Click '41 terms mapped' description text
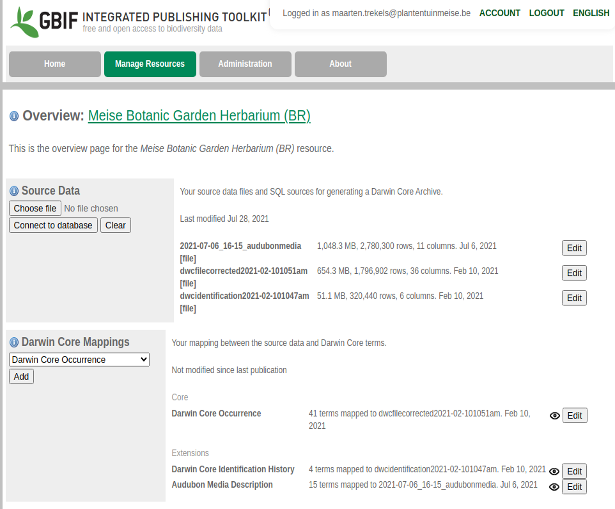This screenshot has height=509, width=615. point(420,420)
